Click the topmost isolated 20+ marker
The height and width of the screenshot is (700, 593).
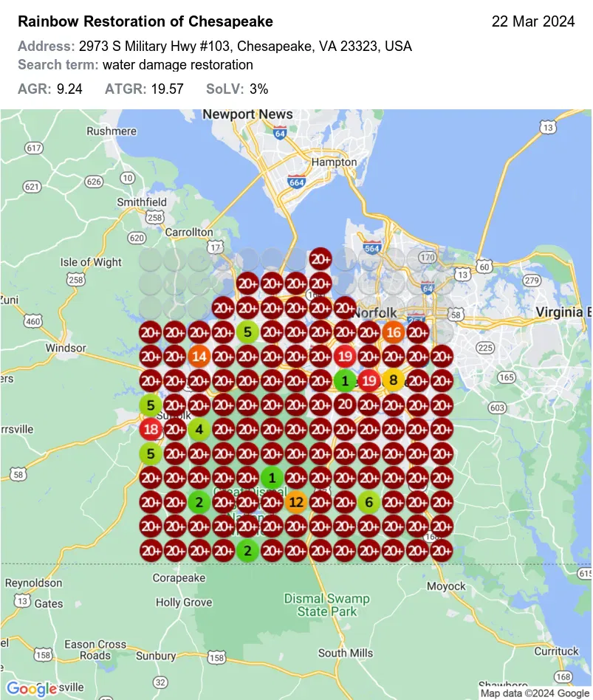point(320,259)
